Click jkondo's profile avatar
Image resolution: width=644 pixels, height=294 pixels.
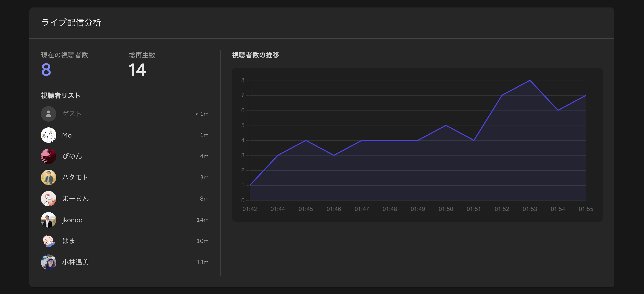pos(49,220)
